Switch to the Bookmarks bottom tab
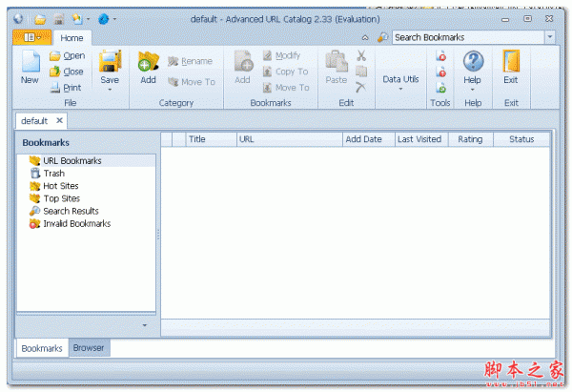572x392 pixels. 42,348
